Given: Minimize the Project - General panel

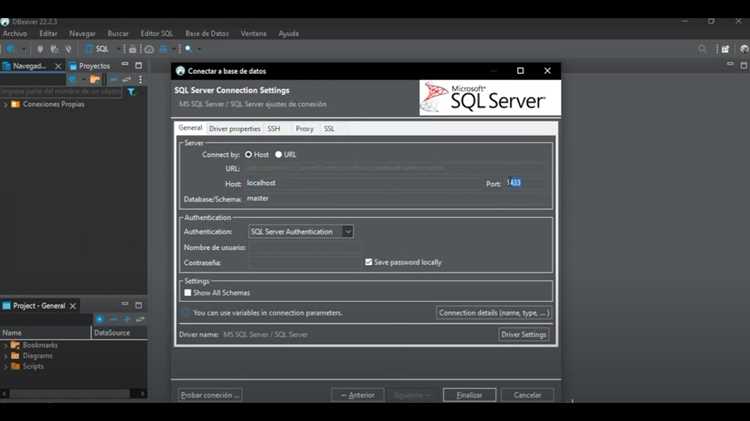Looking at the screenshot, I should click(x=125, y=304).
